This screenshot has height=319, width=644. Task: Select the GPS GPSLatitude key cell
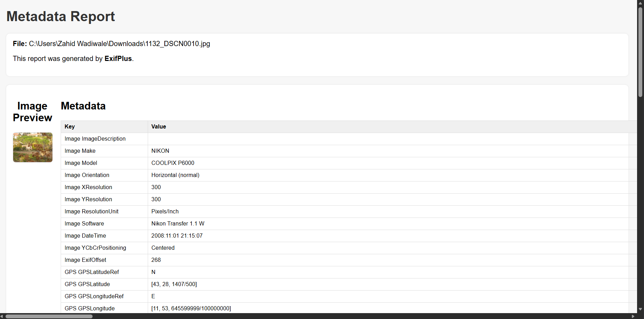pyautogui.click(x=104, y=284)
